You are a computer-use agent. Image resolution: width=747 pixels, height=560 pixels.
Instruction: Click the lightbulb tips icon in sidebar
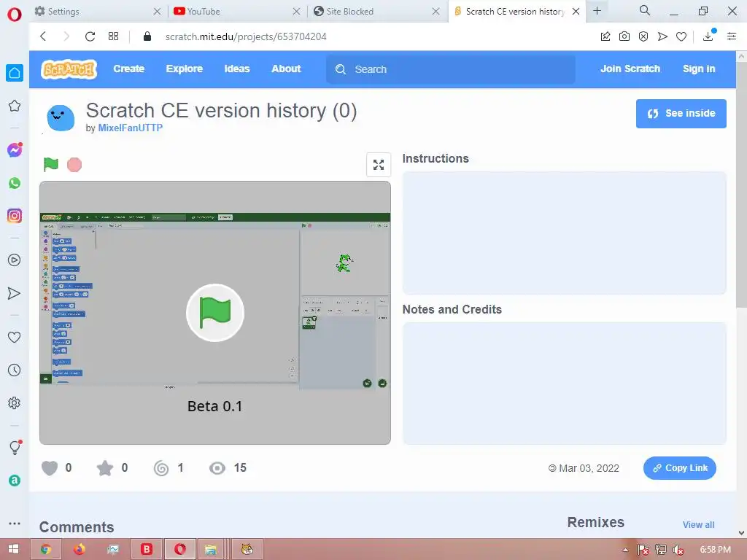click(15, 447)
